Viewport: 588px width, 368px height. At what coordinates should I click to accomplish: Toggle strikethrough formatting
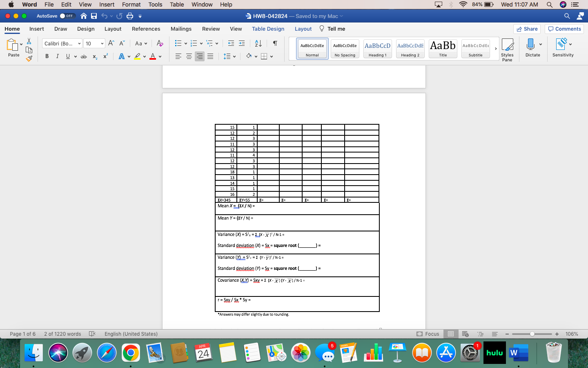point(84,56)
